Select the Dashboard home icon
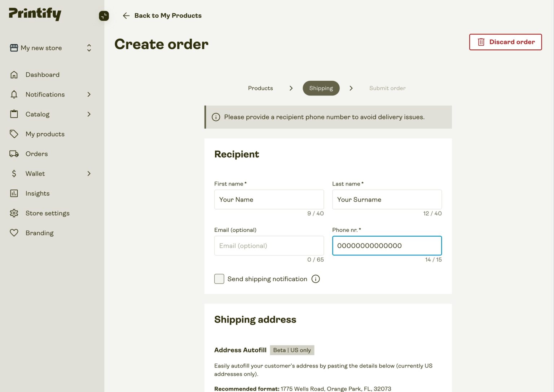Image resolution: width=554 pixels, height=392 pixels. 14,75
